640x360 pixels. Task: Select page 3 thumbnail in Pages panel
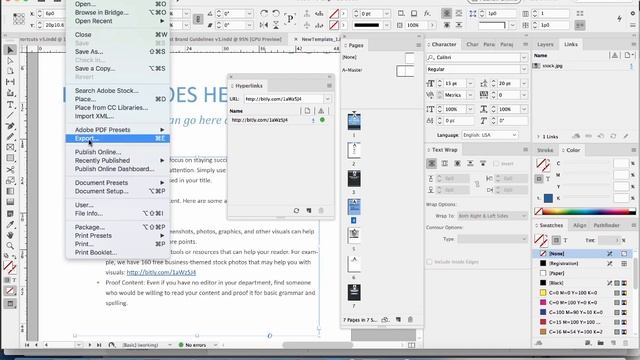point(354,179)
